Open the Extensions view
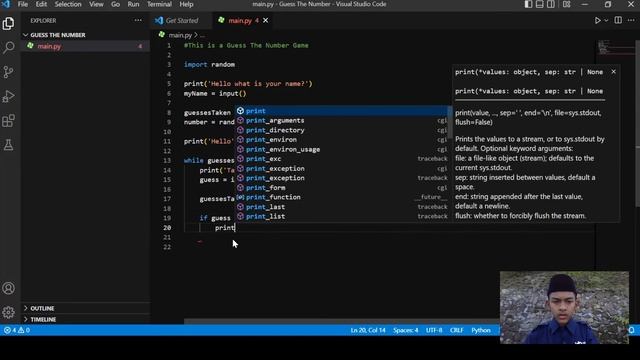640x360 pixels. [x=8, y=120]
